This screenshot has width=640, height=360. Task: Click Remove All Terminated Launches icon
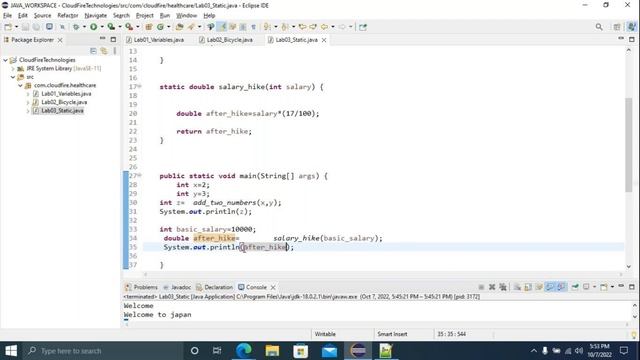click(503, 287)
